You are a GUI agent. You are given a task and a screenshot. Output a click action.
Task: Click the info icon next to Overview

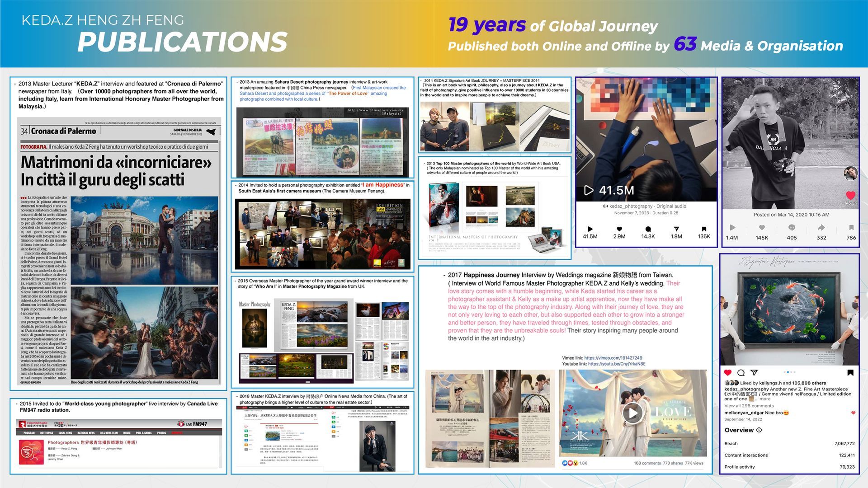tap(759, 430)
